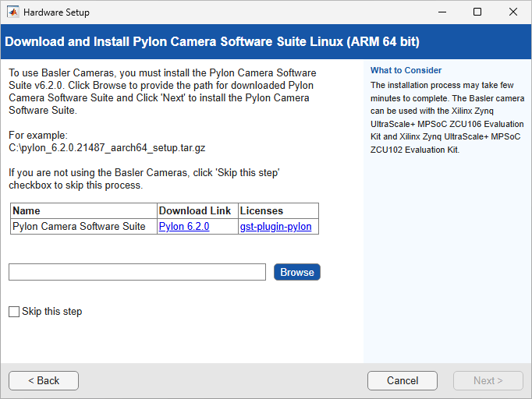Click the file path input field

(x=137, y=272)
